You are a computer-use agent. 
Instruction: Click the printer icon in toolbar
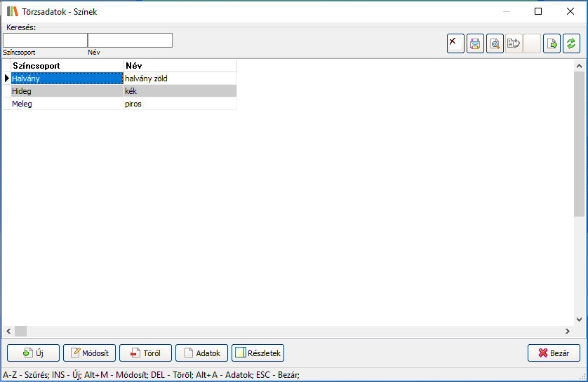coord(475,43)
